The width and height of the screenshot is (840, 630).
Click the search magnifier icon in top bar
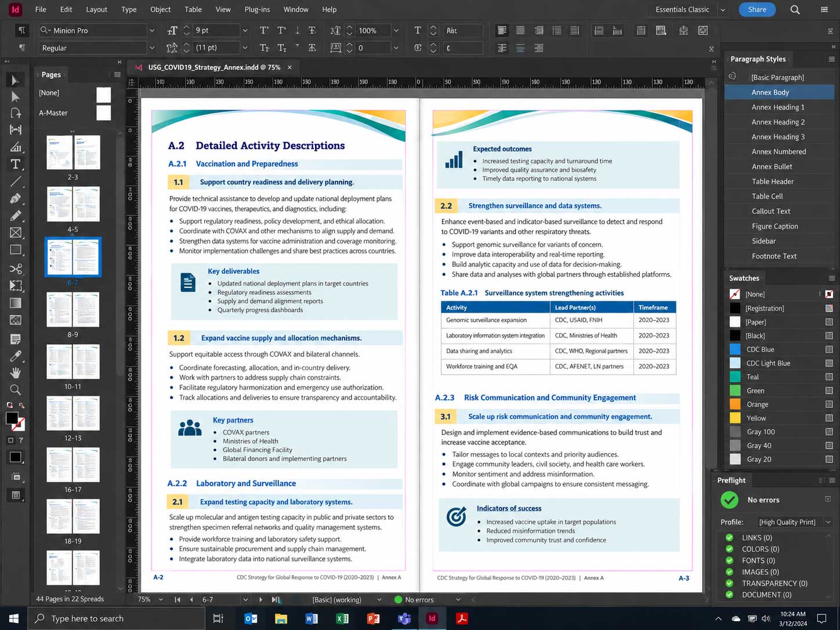click(795, 9)
